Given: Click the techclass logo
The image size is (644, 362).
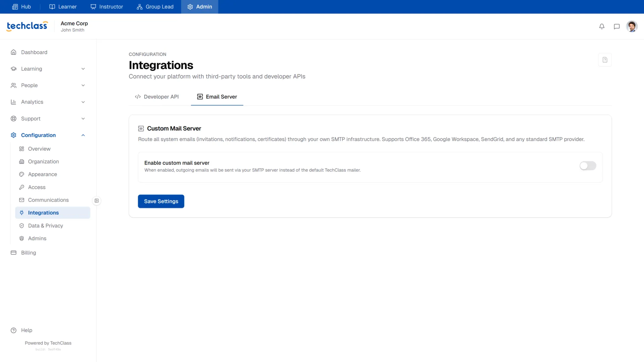Looking at the screenshot, I should coord(27,26).
